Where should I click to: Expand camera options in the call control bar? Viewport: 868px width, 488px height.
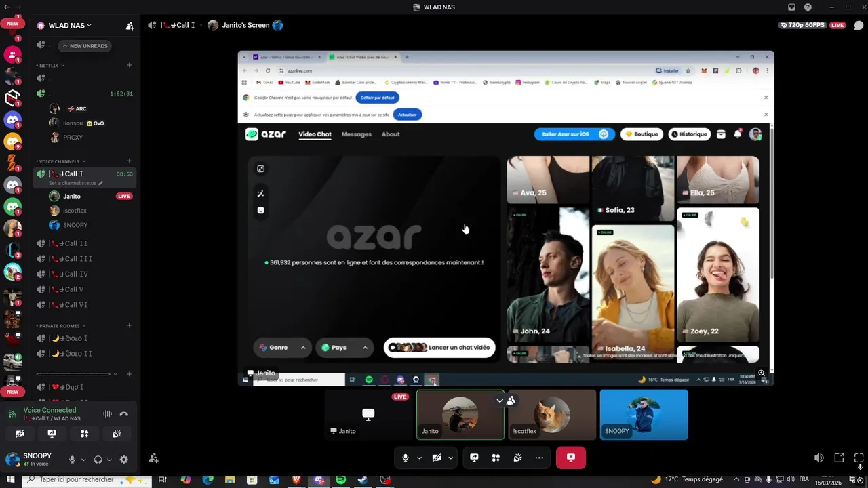tap(450, 458)
